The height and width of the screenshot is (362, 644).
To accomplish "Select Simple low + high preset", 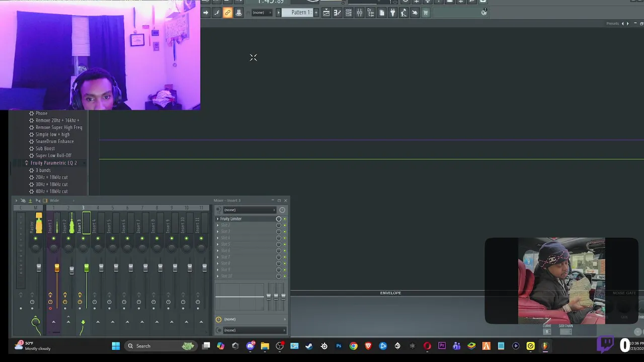I will 52,135.
